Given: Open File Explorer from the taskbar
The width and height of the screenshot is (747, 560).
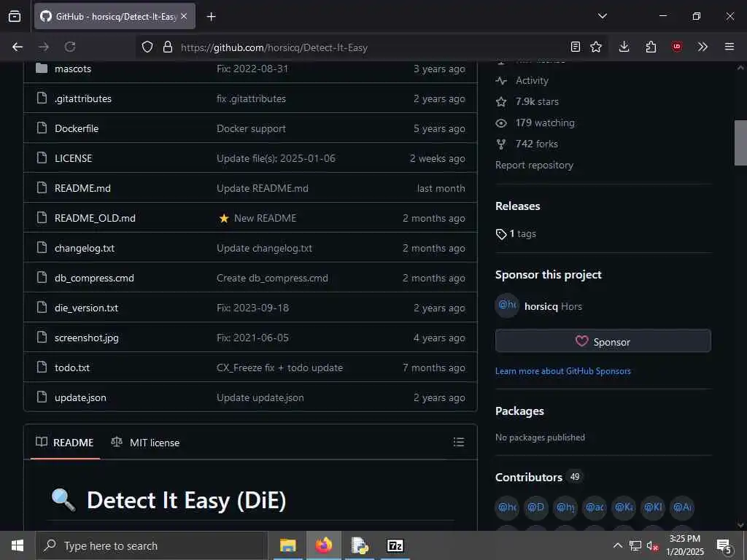Looking at the screenshot, I should tap(287, 545).
